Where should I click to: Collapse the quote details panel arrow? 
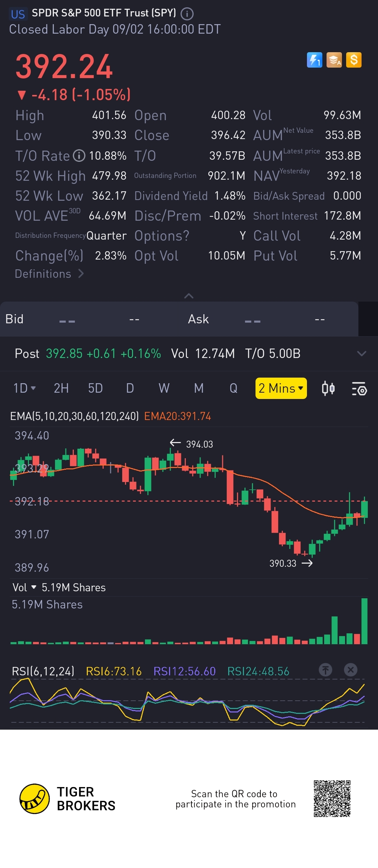[x=189, y=296]
